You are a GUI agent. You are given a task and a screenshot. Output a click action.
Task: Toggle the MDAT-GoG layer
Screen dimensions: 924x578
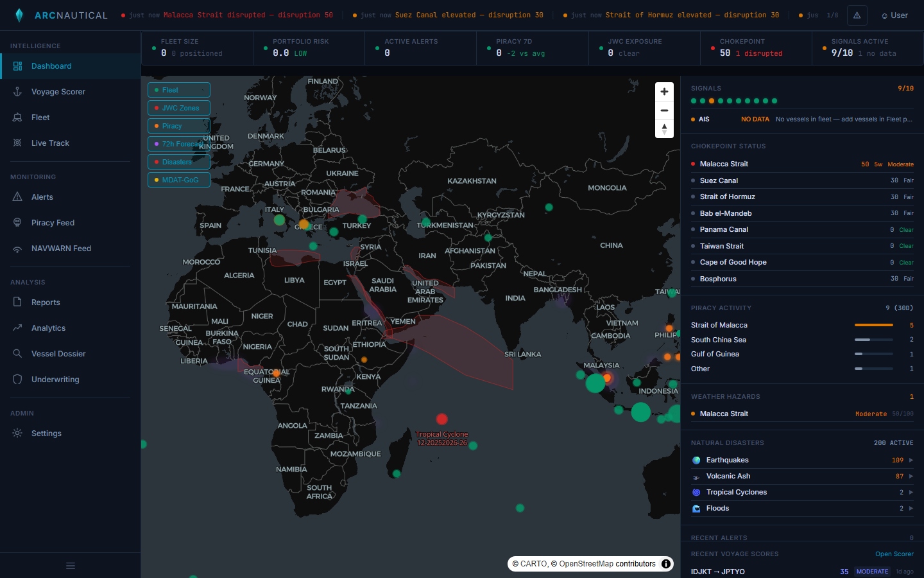[178, 180]
